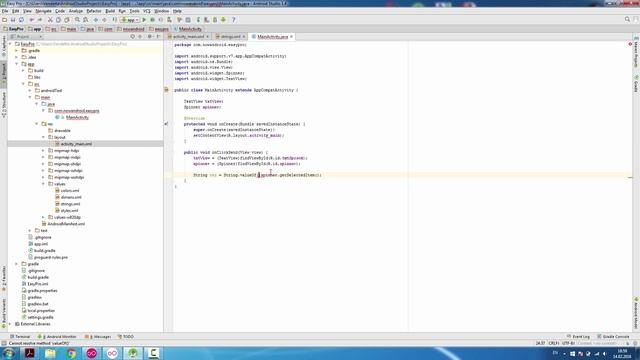Click the Paste toolbar icon

pyautogui.click(x=67, y=20)
